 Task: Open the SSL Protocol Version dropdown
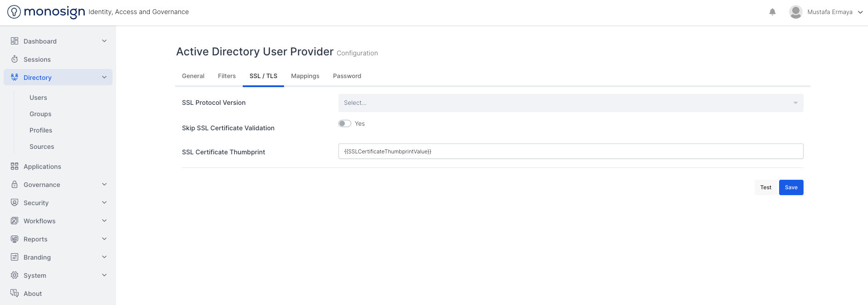pos(570,103)
